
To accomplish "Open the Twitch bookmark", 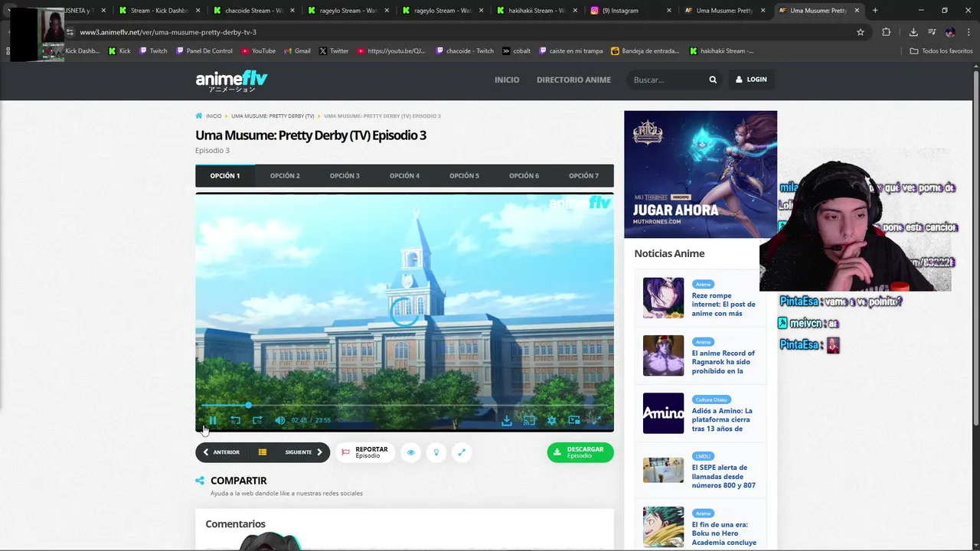I will (x=152, y=51).
